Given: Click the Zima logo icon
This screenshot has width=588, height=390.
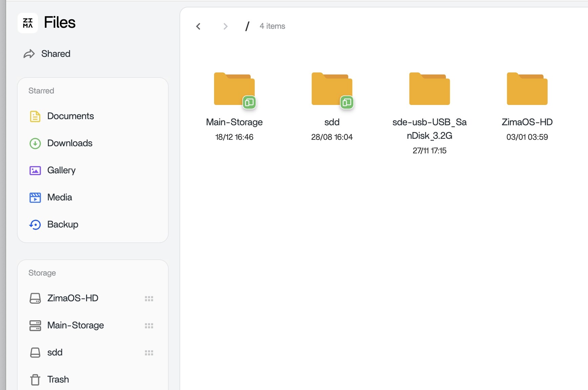Looking at the screenshot, I should (x=28, y=23).
